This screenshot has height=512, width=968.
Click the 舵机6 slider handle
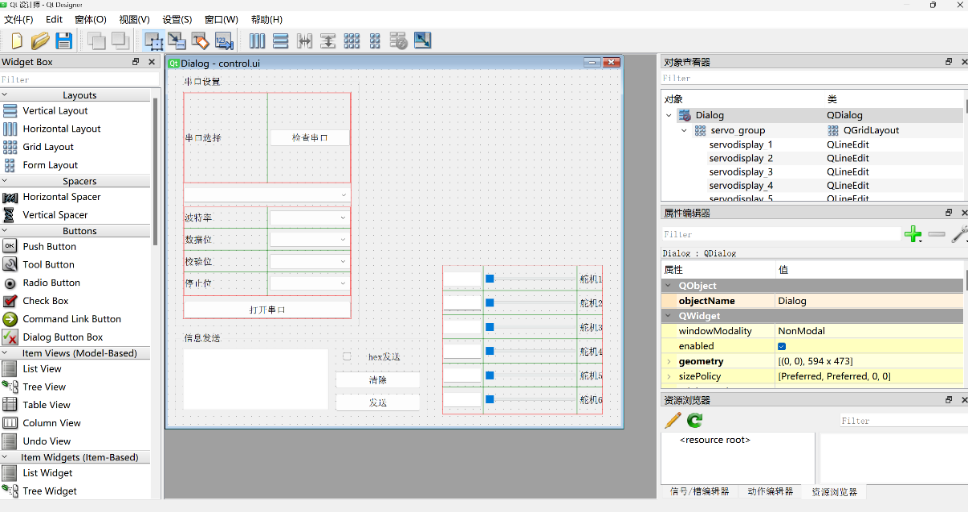pos(490,400)
